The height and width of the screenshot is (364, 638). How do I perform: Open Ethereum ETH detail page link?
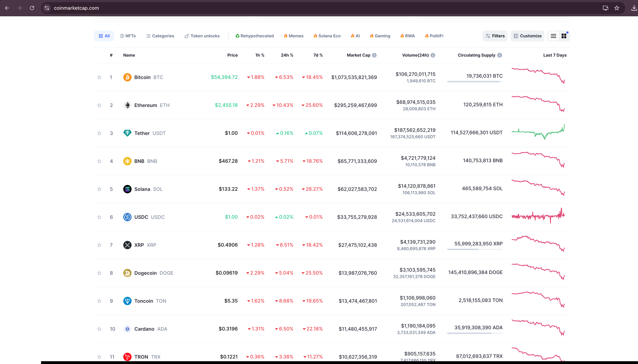(x=152, y=105)
